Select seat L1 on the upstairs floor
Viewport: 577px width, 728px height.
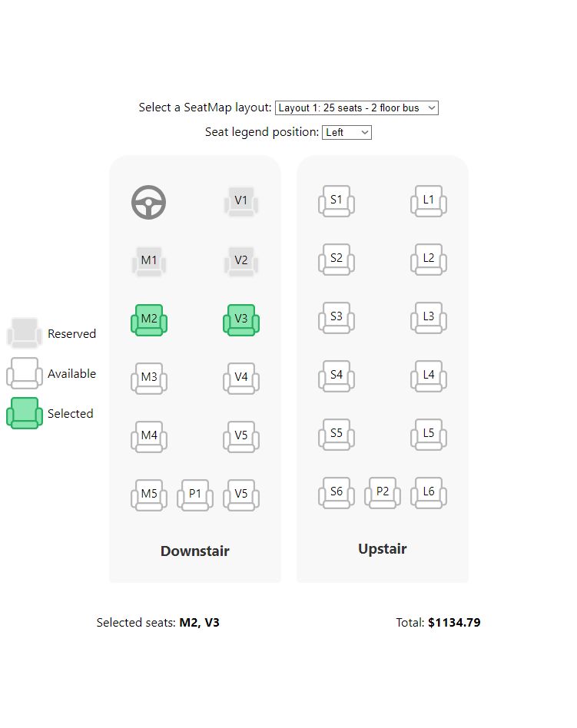(x=429, y=200)
